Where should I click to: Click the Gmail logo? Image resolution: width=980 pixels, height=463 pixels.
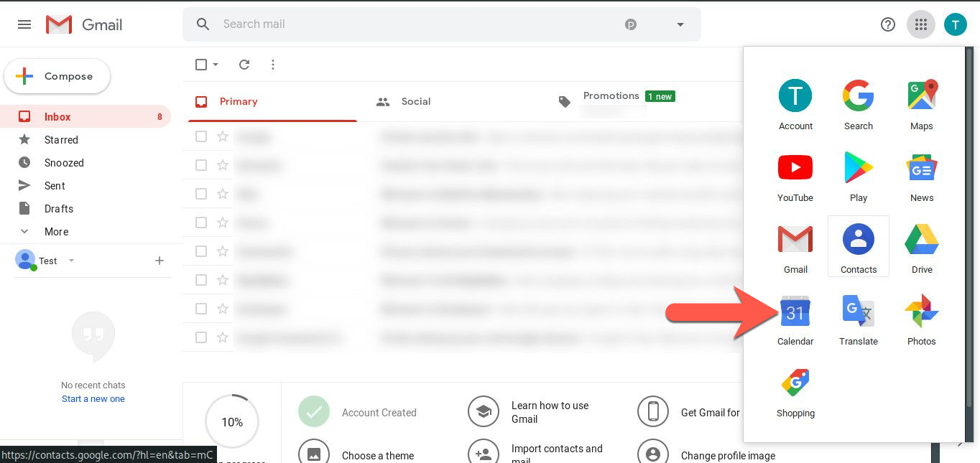point(84,24)
